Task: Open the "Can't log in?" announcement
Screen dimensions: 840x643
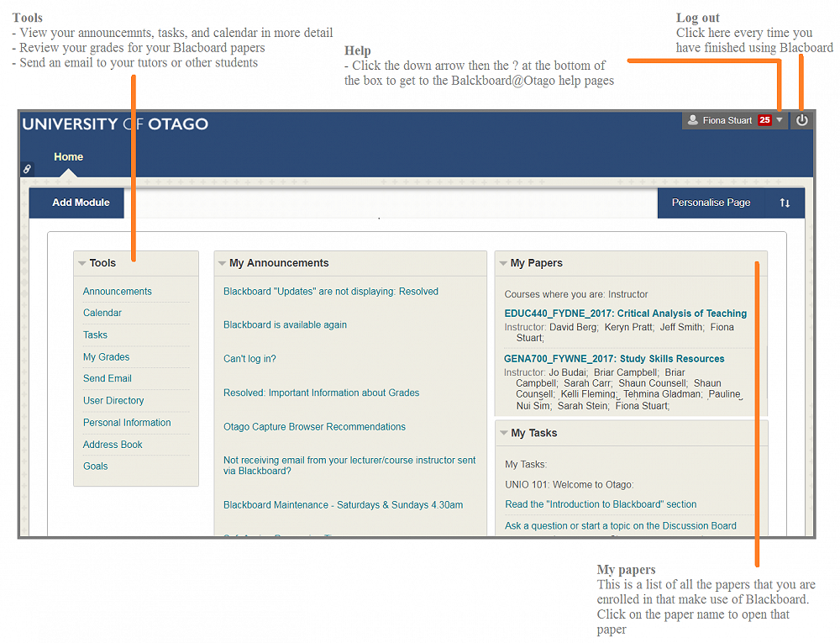Action: coord(249,359)
